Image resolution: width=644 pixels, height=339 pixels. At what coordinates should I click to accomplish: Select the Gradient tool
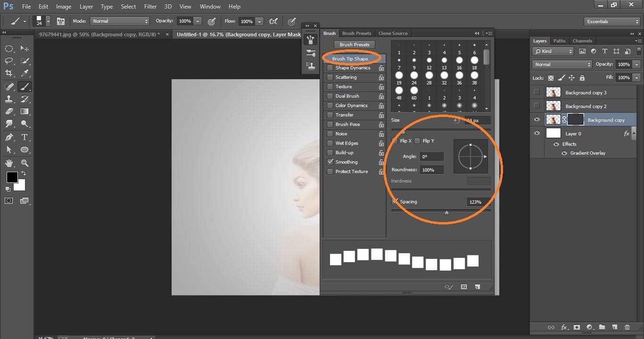[25, 111]
